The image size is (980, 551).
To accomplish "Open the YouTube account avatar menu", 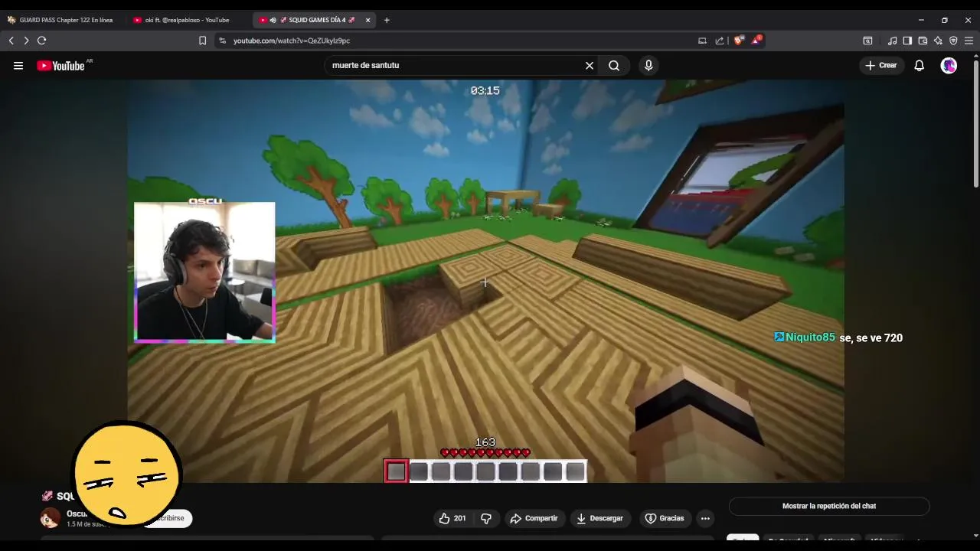I will tap(949, 66).
